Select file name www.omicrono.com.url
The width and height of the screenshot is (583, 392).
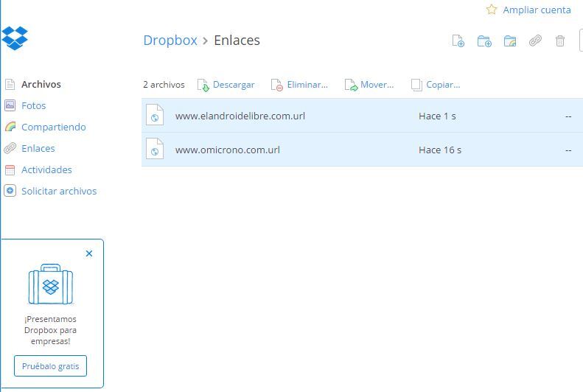[x=227, y=150]
